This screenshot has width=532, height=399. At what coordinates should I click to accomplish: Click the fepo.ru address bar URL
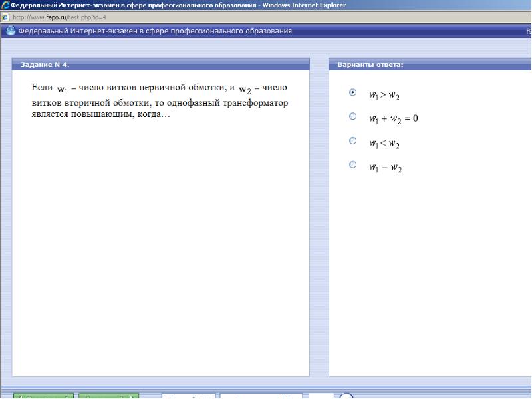[59, 17]
